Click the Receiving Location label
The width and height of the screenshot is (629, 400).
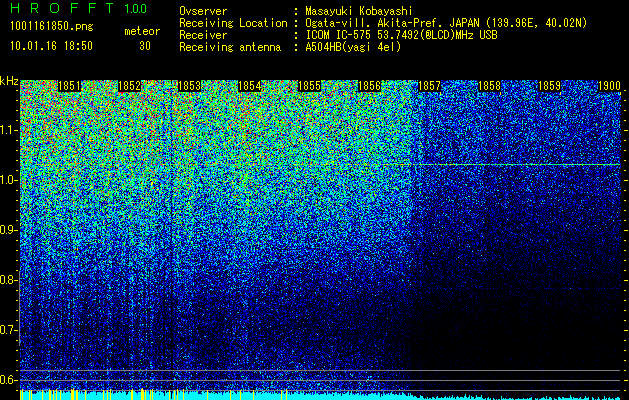233,24
